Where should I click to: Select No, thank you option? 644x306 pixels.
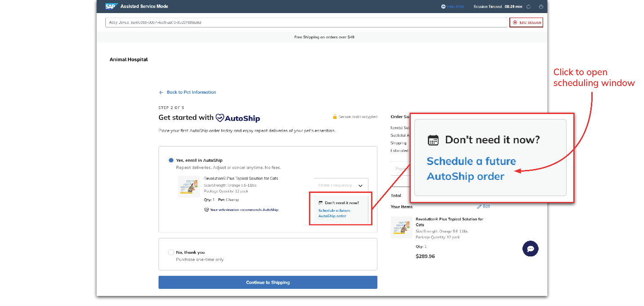(171, 252)
